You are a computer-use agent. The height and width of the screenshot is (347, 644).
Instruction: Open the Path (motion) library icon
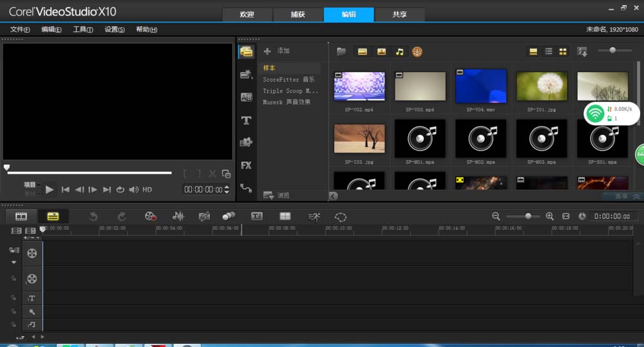(246, 188)
